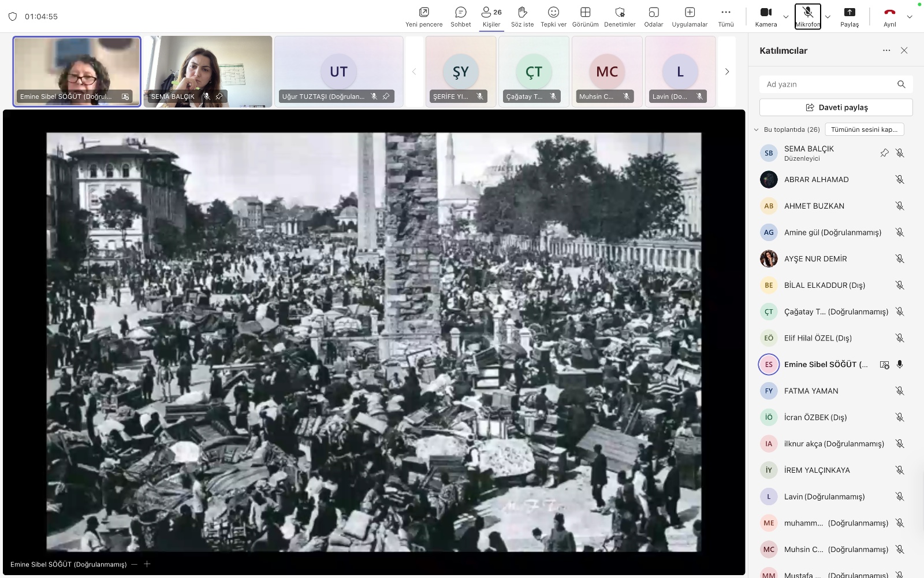Open Tümü more options menu
This screenshot has width=924, height=578.
[x=726, y=16]
